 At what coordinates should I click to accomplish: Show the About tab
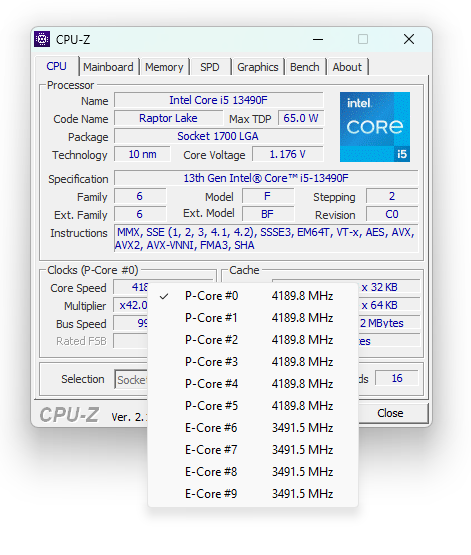pos(347,67)
